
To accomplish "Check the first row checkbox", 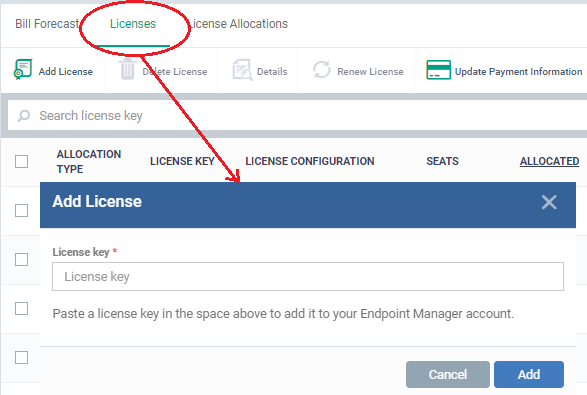I will [21, 210].
